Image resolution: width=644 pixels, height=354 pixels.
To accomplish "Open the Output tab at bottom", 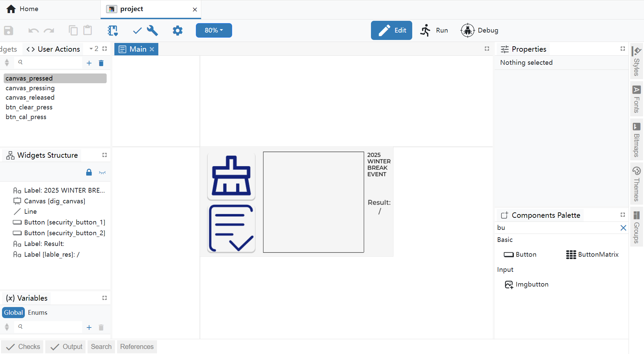I will click(x=66, y=347).
